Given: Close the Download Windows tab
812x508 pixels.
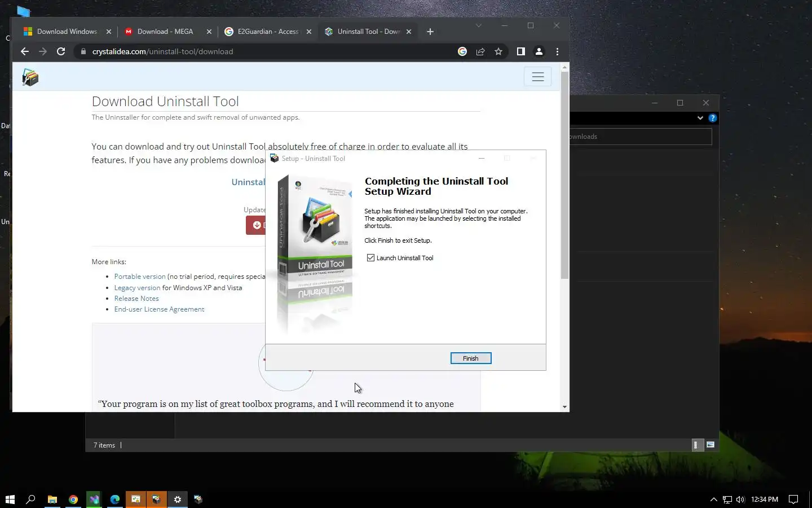Looking at the screenshot, I should click(109, 32).
